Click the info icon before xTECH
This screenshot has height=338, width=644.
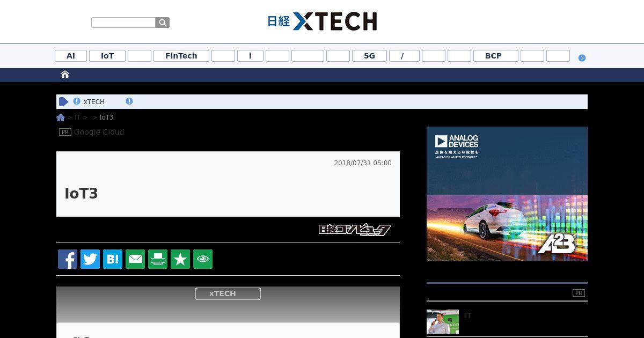pyautogui.click(x=77, y=101)
